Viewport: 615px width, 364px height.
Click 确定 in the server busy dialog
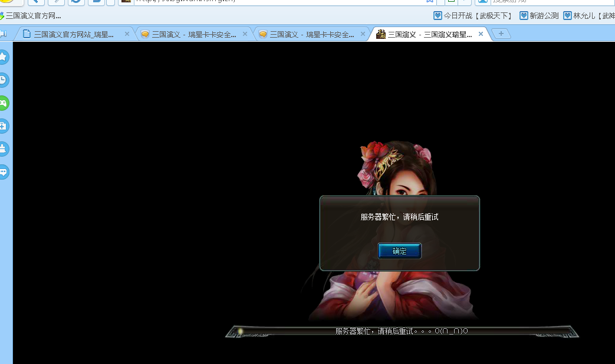[399, 251]
